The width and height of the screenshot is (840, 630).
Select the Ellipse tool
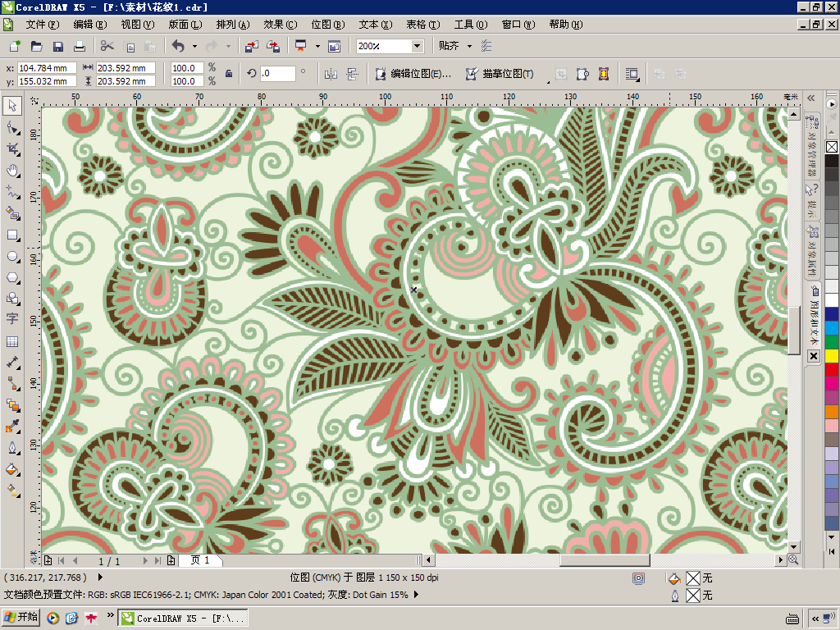12,256
